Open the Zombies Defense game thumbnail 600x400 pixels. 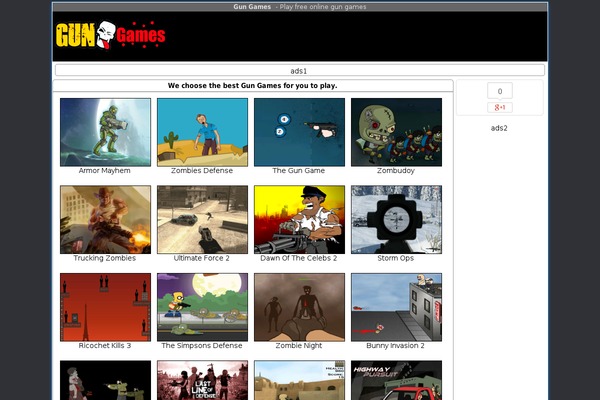(202, 132)
